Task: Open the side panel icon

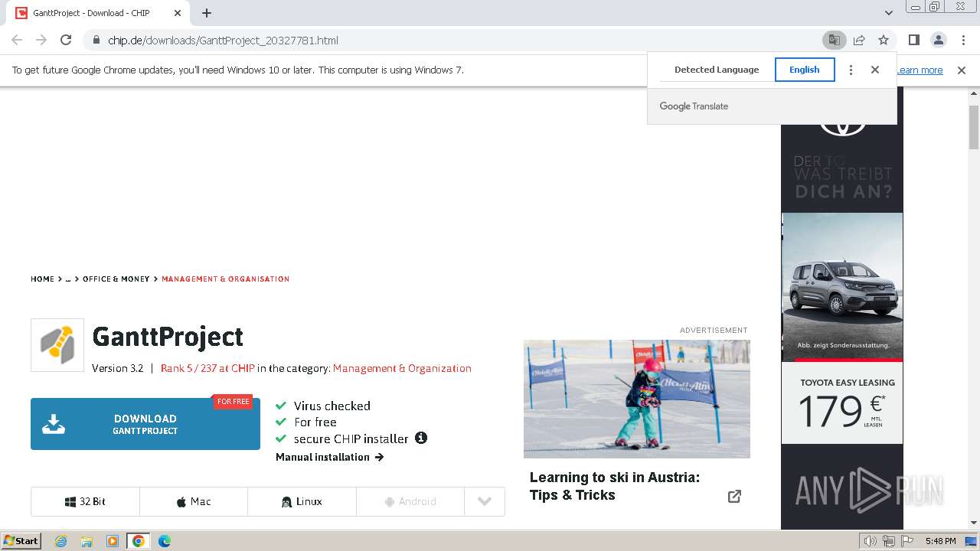Action: [913, 40]
